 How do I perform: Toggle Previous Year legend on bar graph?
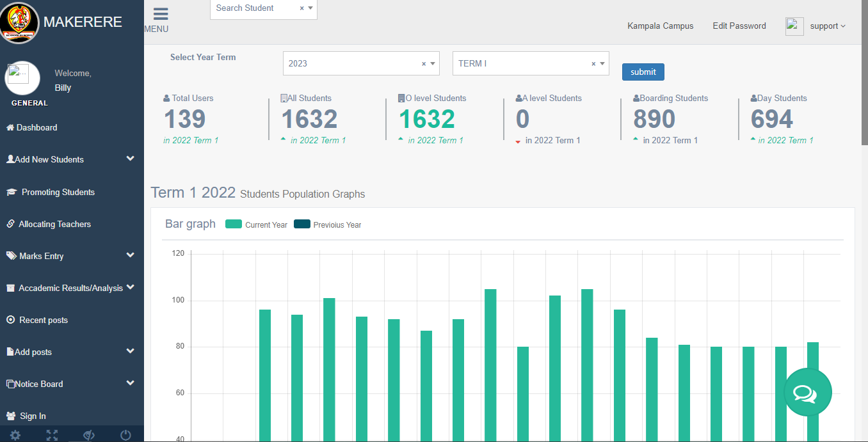pos(328,225)
